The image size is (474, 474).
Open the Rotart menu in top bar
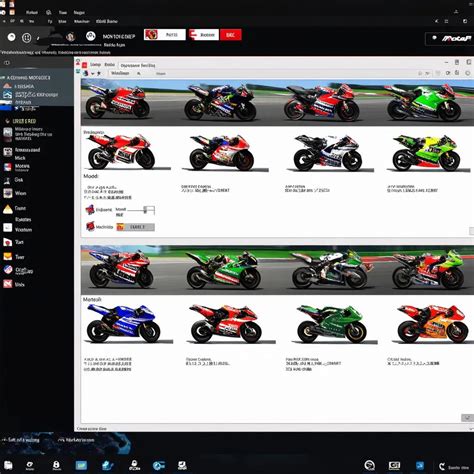pos(32,12)
